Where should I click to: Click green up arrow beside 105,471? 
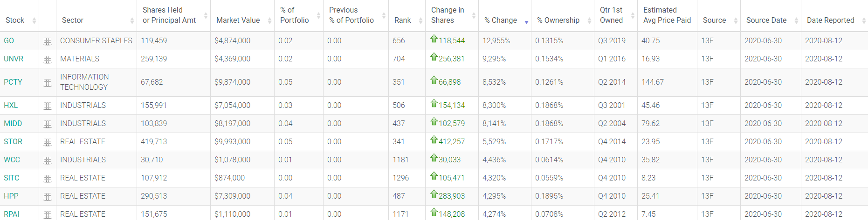(x=434, y=176)
